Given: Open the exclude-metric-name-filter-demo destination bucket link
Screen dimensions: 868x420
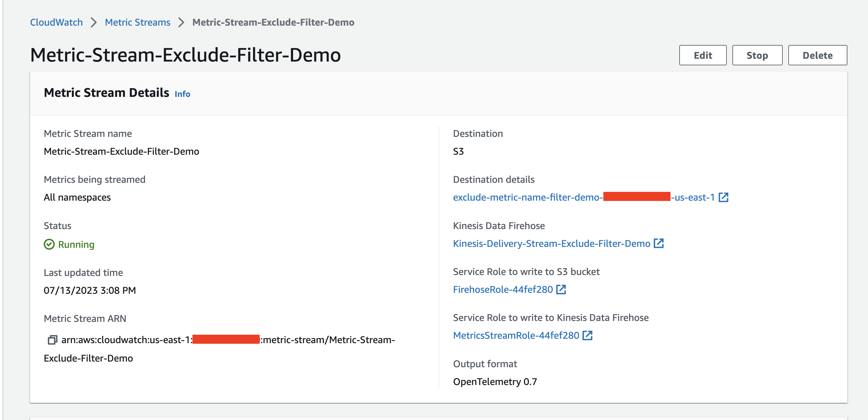Looking at the screenshot, I should [573, 197].
